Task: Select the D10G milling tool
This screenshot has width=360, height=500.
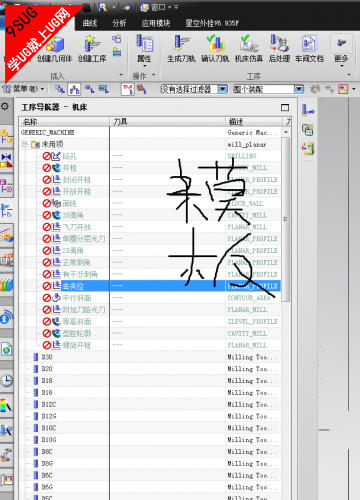Action: pos(49,440)
